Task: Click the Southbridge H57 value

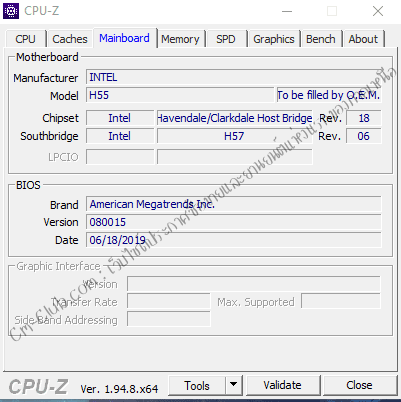Action: click(235, 136)
